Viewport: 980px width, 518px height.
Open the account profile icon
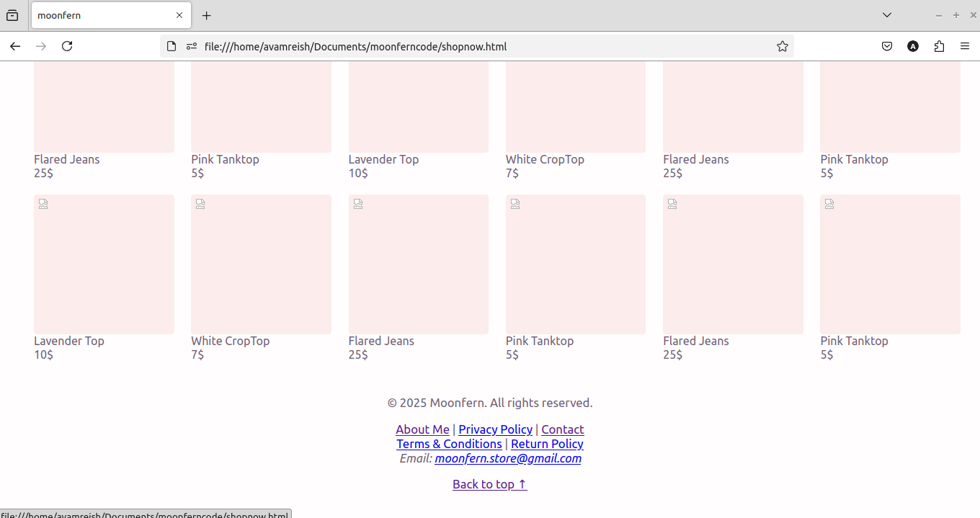click(913, 46)
